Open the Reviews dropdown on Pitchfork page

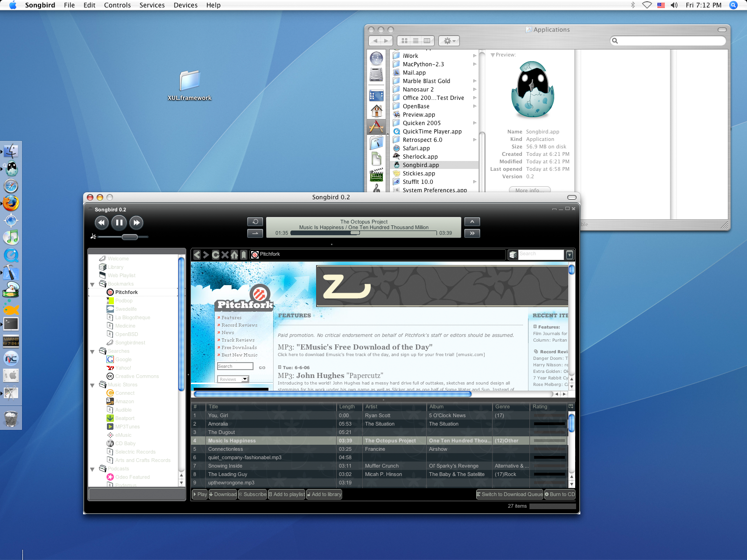coord(233,379)
